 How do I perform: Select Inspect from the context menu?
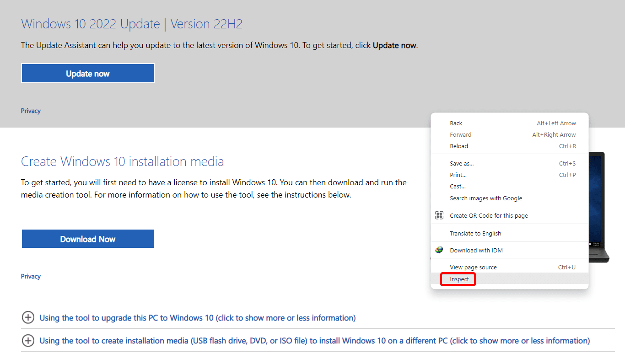(x=510, y=279)
